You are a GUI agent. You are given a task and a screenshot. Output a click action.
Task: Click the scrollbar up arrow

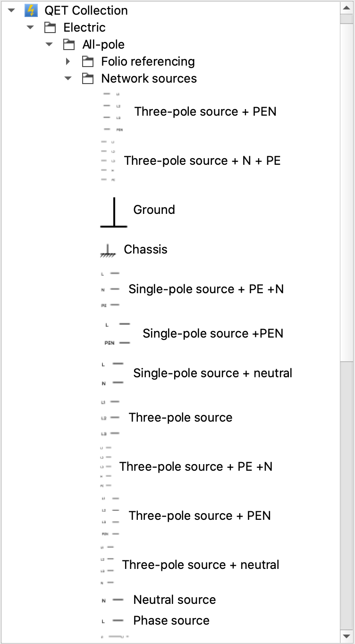347,7
